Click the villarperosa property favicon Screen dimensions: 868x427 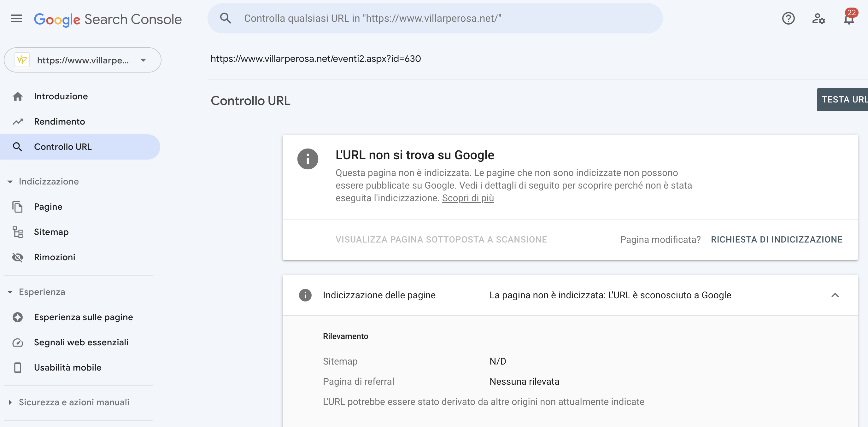click(22, 60)
